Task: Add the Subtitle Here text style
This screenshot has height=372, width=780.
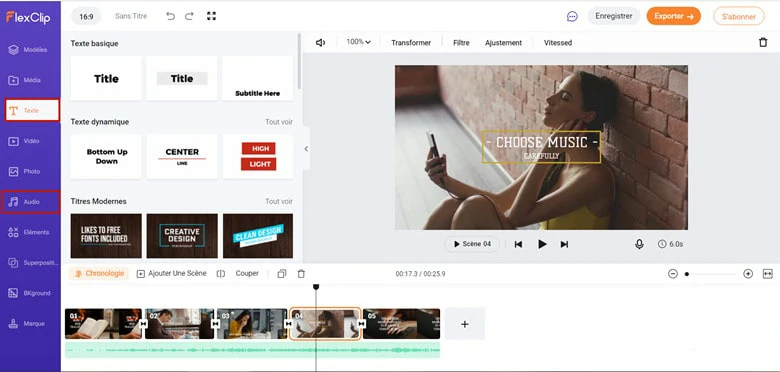Action: tap(257, 79)
